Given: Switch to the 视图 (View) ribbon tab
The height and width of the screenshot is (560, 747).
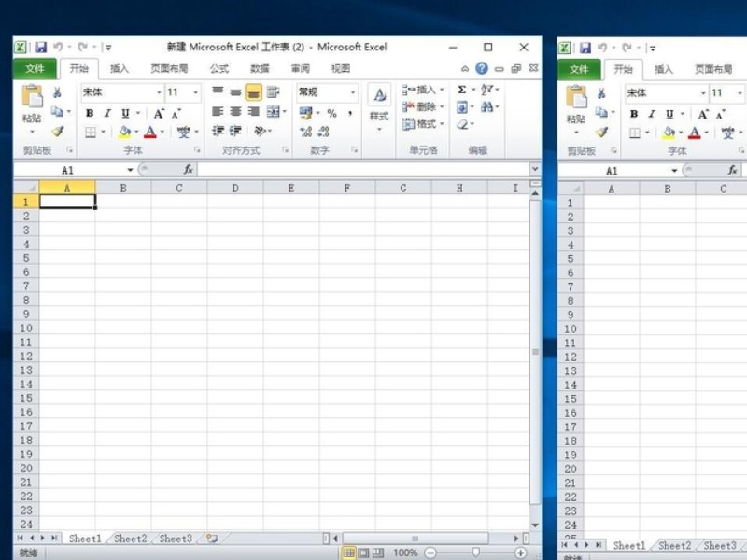Looking at the screenshot, I should click(341, 69).
